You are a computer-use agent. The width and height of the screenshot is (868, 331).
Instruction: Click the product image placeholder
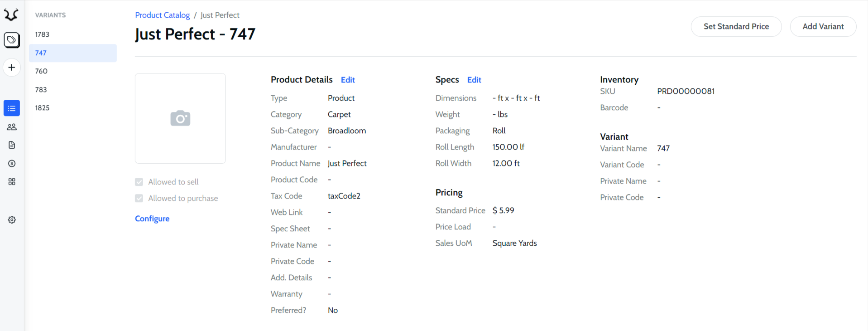[x=180, y=118]
